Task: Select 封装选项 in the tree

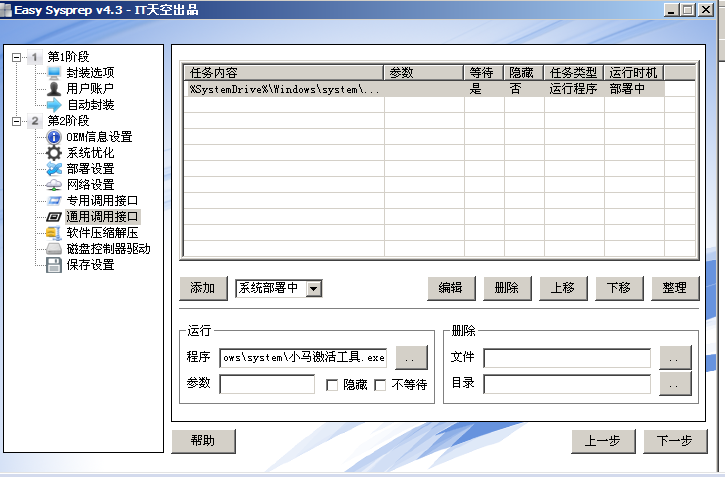Action: pyautogui.click(x=90, y=73)
